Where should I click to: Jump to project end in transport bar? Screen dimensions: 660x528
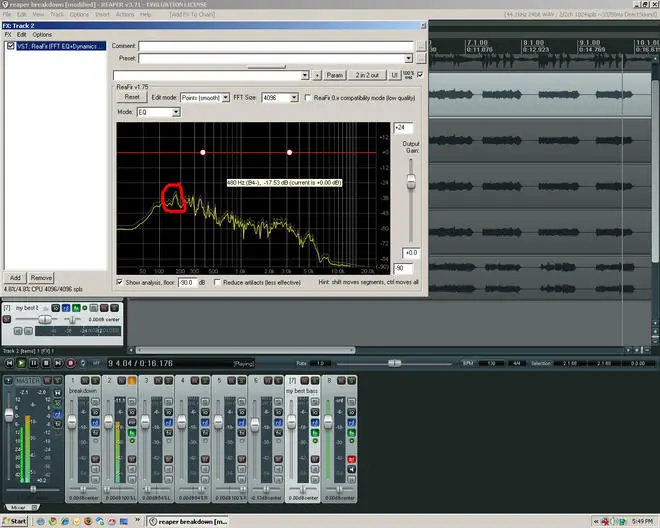pyautogui.click(x=58, y=363)
